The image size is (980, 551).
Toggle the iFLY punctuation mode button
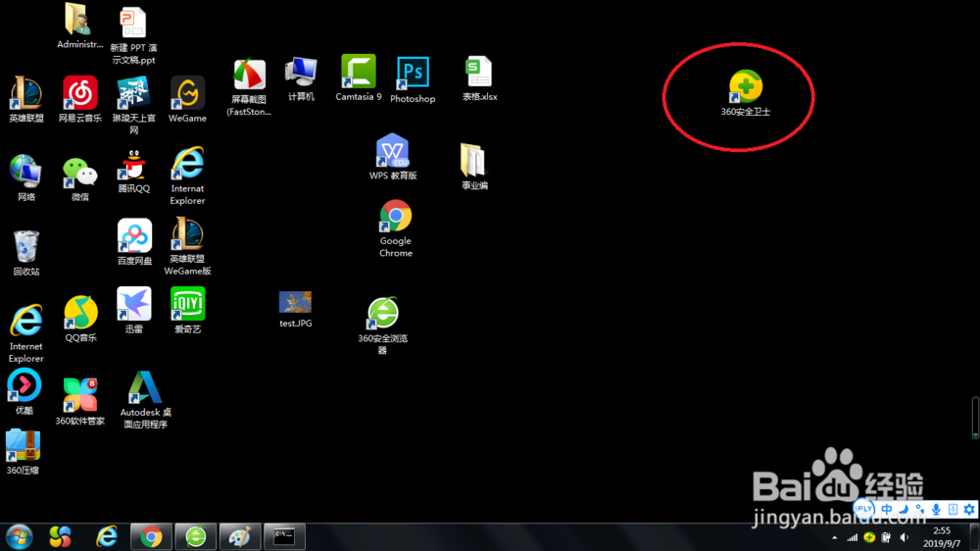click(x=919, y=509)
